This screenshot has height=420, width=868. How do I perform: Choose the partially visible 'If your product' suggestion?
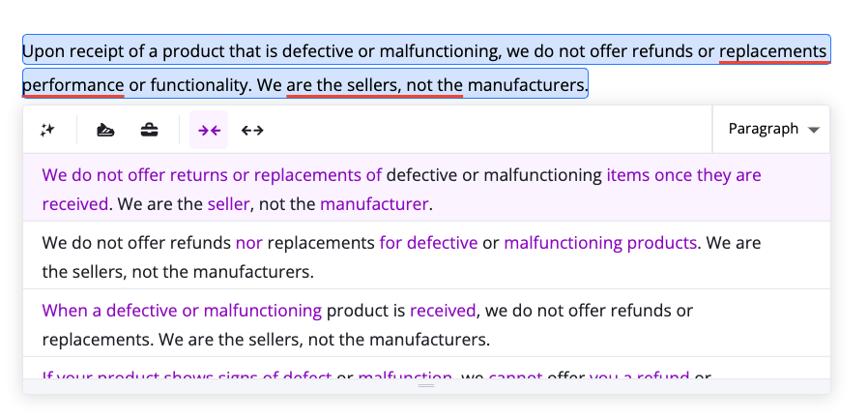pyautogui.click(x=426, y=369)
